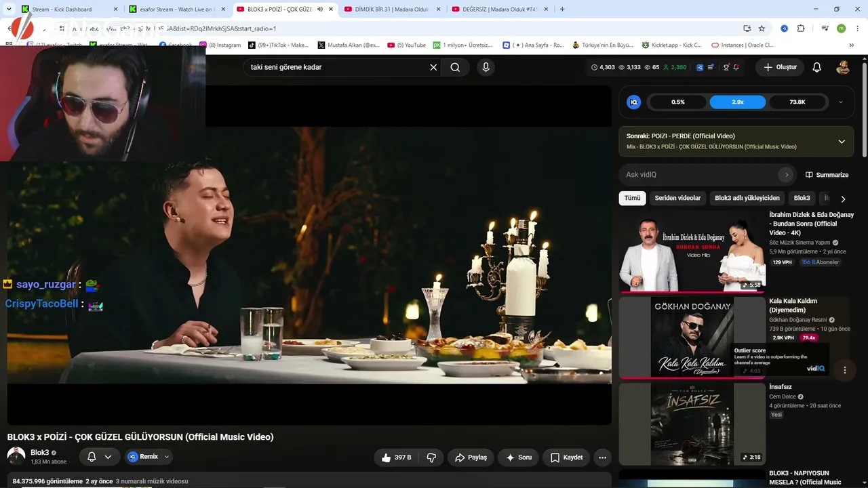This screenshot has width=868, height=488.
Task: Select the Blok3 adlı yükleyiciden chip
Action: (747, 198)
